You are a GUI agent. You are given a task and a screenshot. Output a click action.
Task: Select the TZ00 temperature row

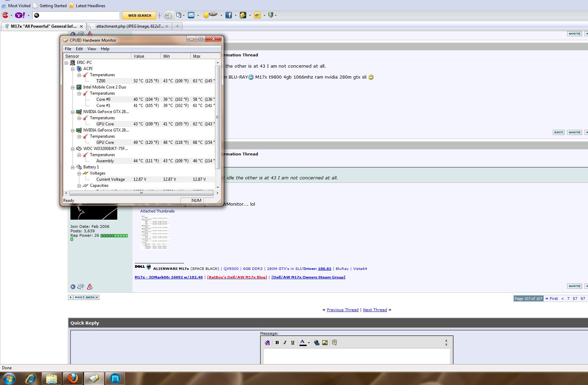(139, 81)
